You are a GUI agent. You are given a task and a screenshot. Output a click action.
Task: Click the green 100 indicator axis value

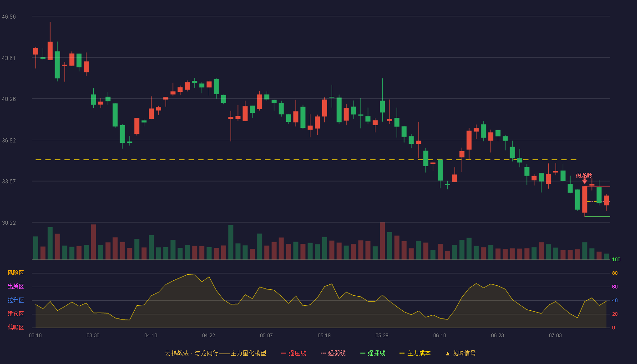(616, 260)
